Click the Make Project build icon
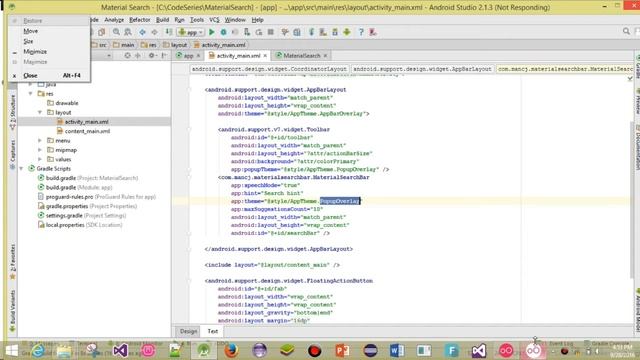 (169, 32)
